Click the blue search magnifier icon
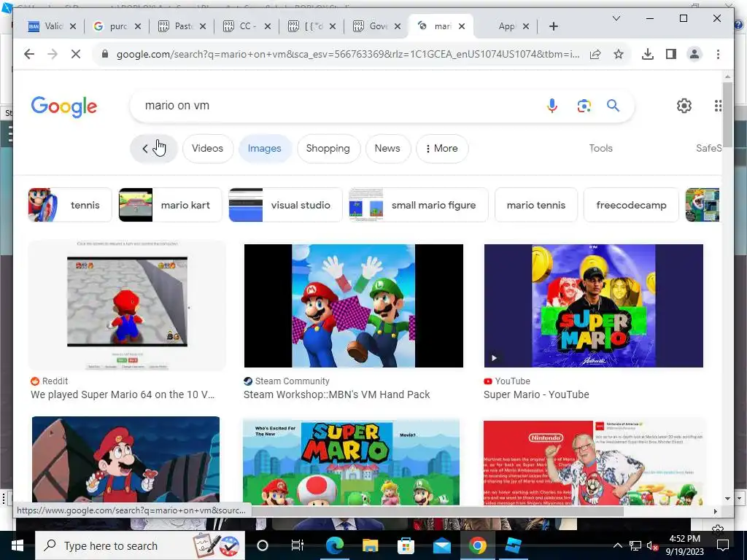This screenshot has height=560, width=747. click(x=613, y=105)
